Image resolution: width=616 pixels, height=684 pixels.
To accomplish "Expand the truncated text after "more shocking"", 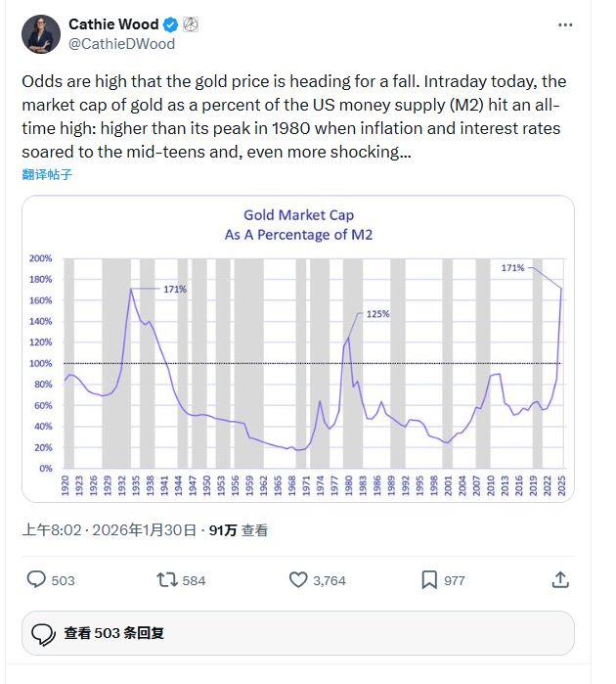I will (405, 152).
